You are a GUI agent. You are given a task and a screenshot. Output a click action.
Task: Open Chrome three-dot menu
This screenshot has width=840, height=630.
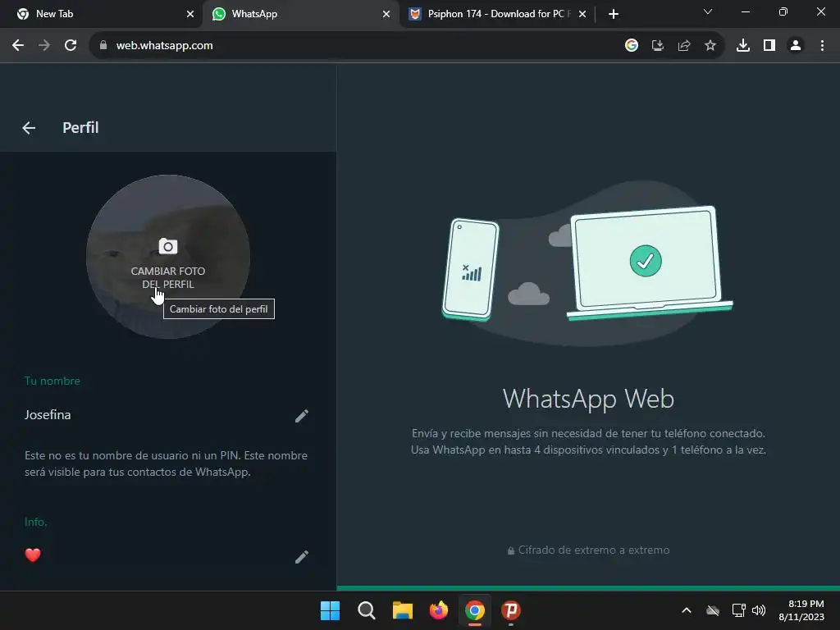(x=822, y=46)
